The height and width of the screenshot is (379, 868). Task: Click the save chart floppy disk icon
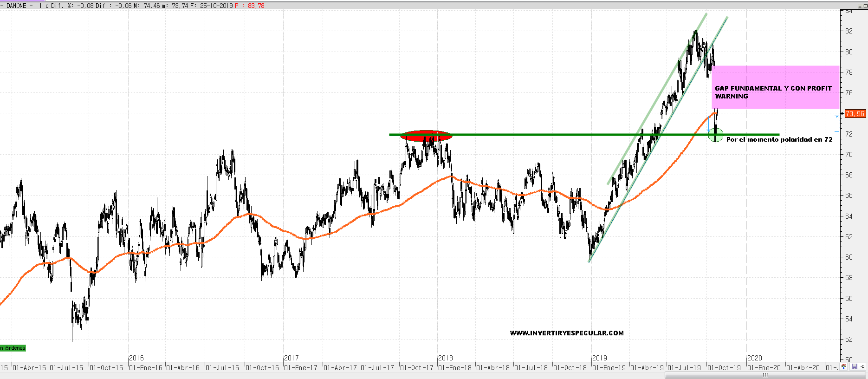855,367
